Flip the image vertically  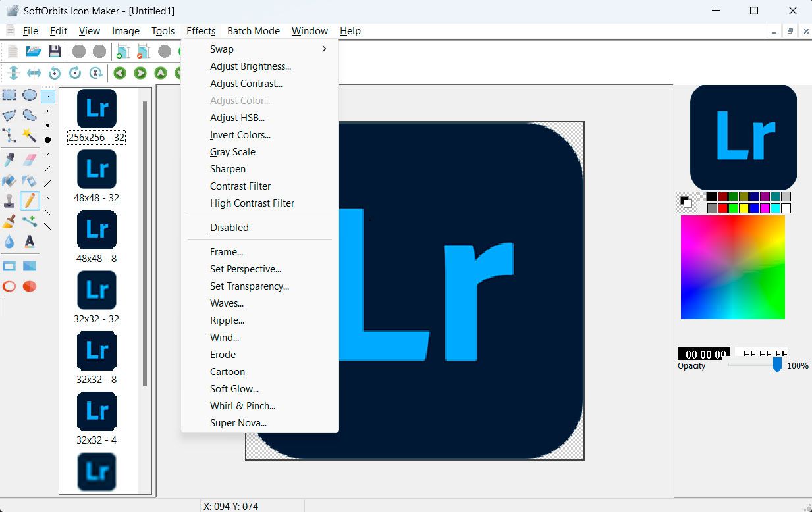[13, 73]
